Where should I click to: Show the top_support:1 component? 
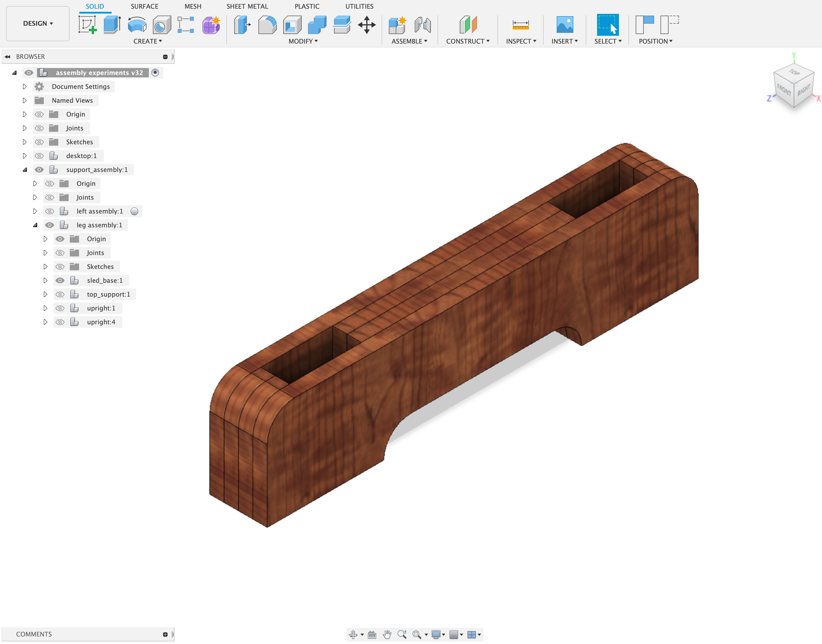pos(60,295)
